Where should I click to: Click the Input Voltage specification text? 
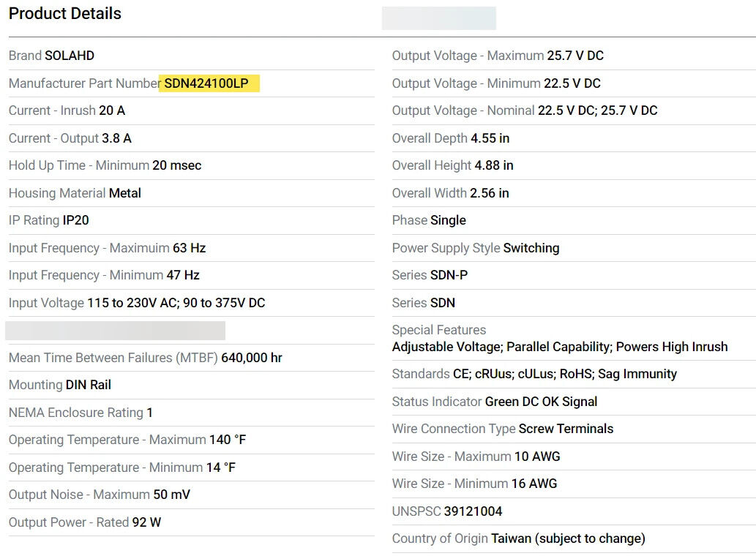click(x=137, y=303)
